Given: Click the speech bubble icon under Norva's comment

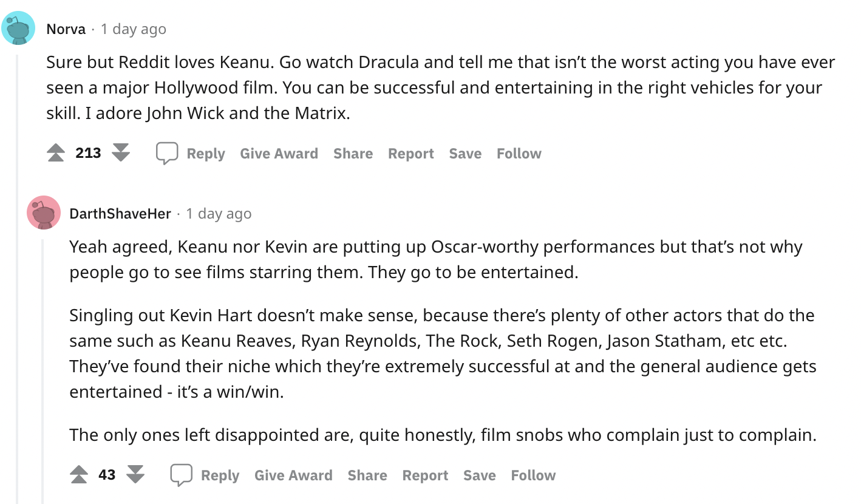Looking at the screenshot, I should coord(167,153).
